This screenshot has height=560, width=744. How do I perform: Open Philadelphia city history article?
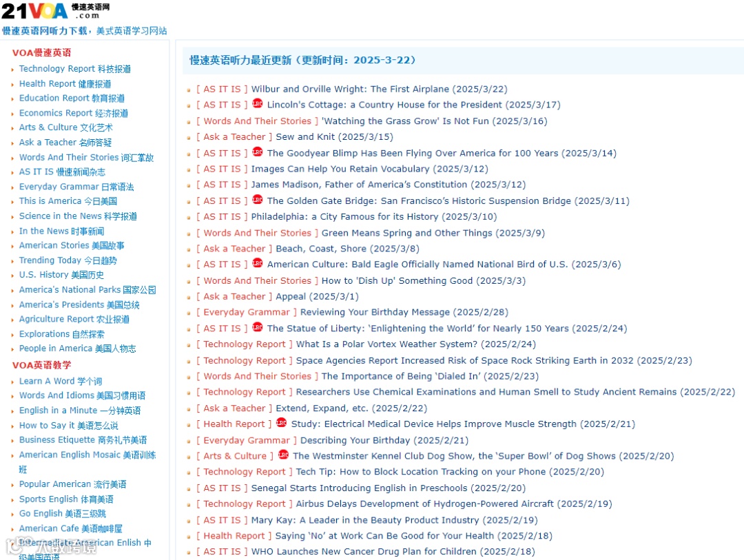[374, 217]
